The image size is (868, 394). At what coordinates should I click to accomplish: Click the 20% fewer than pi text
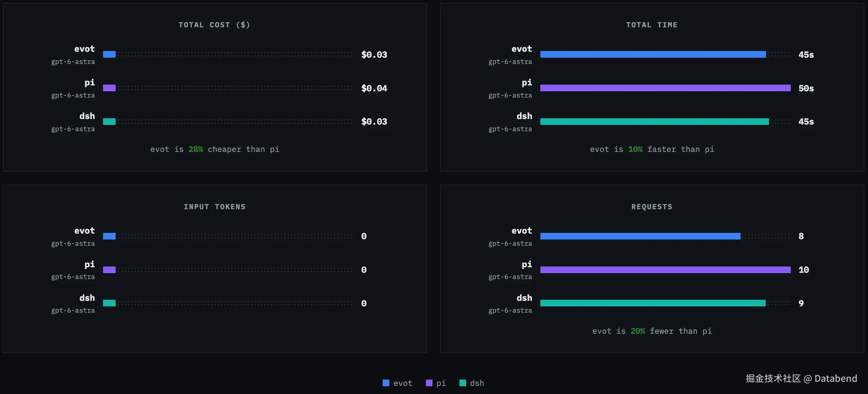671,331
